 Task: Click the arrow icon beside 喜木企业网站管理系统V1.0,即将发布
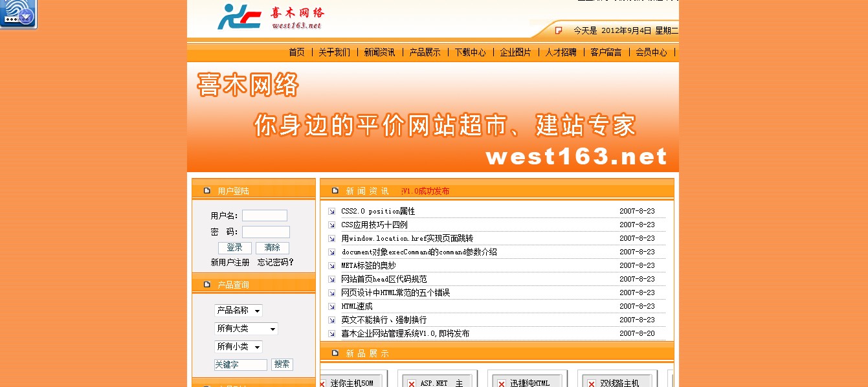(331, 334)
